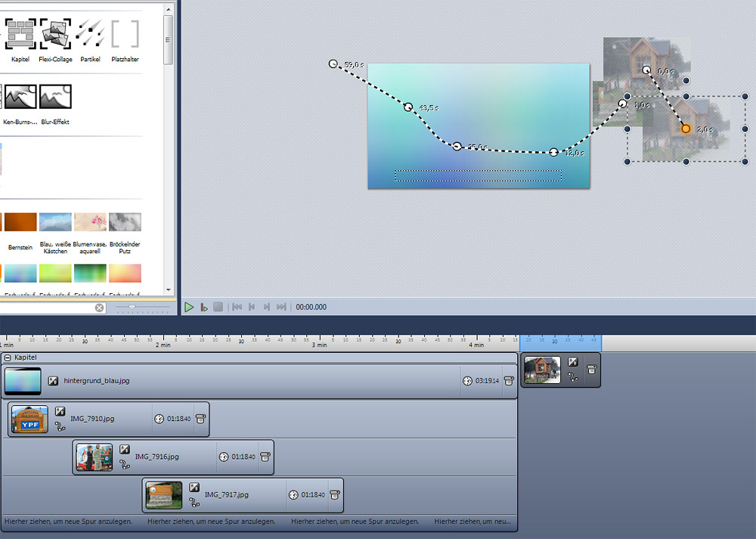The width and height of the screenshot is (756, 539).
Task: Click the Kapitel icon in the toolbox
Action: (x=20, y=33)
